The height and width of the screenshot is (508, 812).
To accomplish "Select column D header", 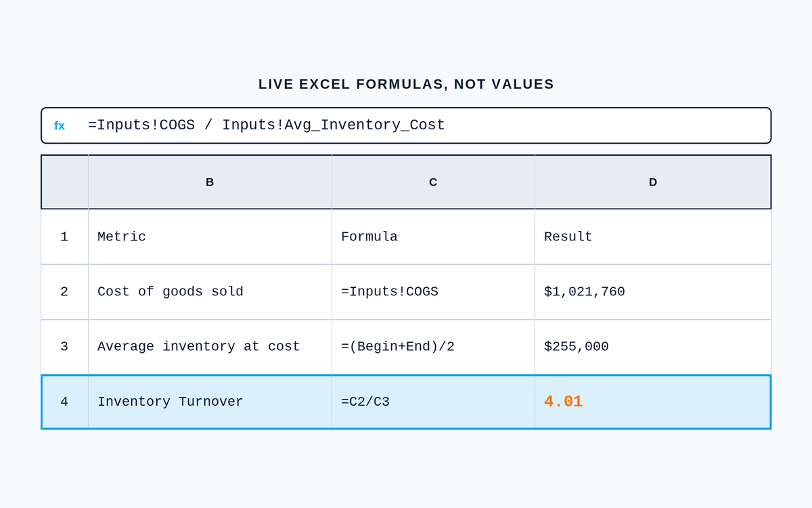I will [653, 182].
